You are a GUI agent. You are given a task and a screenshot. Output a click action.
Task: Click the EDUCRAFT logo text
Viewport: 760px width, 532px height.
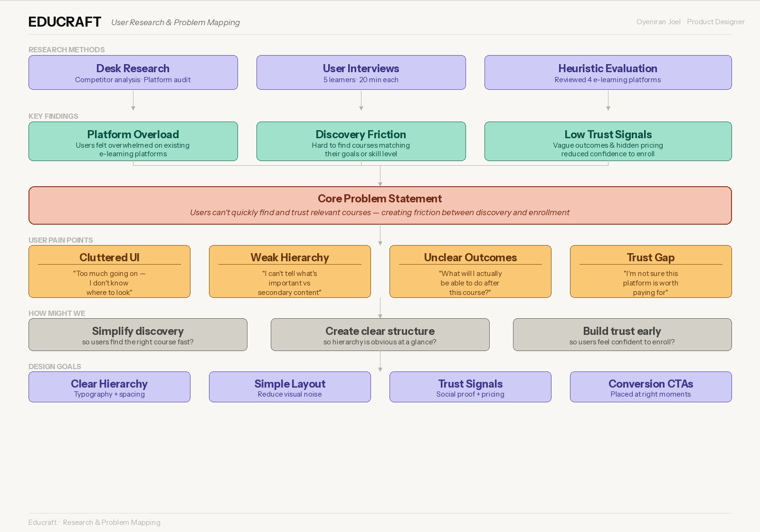pos(65,21)
